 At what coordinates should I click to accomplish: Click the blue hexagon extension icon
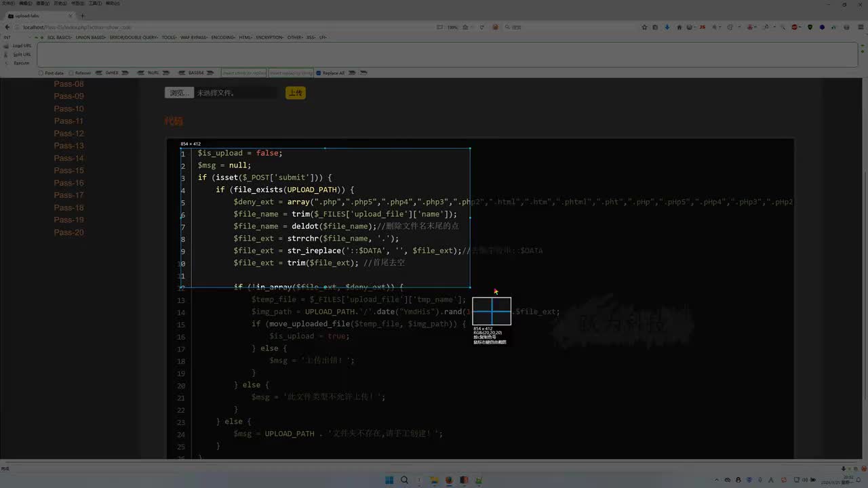pos(822,27)
